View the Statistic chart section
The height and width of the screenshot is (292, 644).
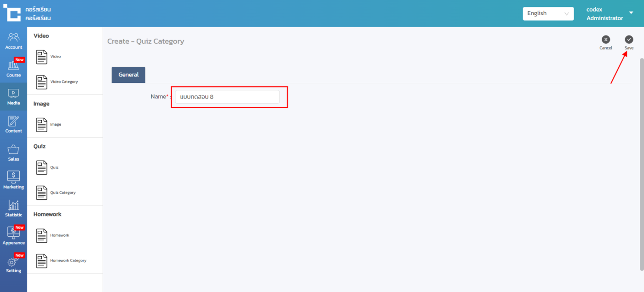(x=13, y=208)
